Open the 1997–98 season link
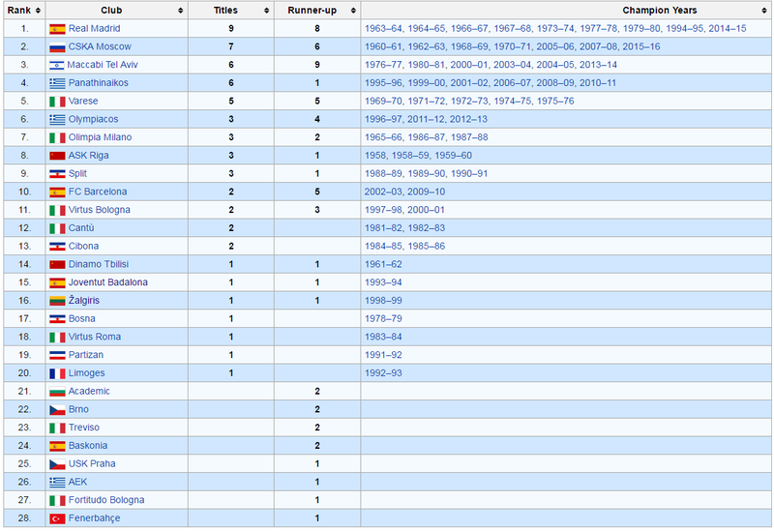This screenshot has width=774, height=532. pyautogui.click(x=383, y=210)
